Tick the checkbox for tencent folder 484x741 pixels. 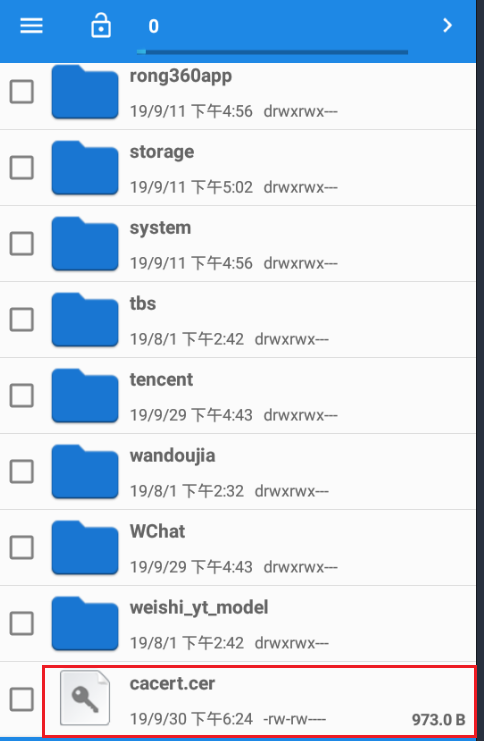22,396
